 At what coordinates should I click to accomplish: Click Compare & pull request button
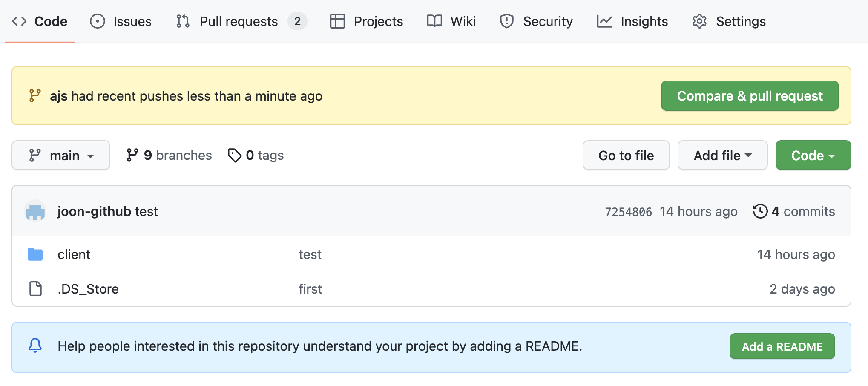[x=750, y=96]
